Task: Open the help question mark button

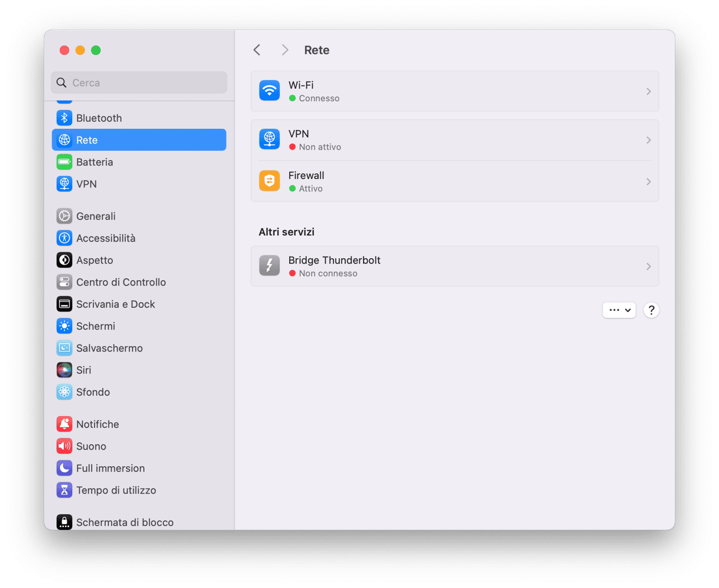Action: [x=651, y=310]
